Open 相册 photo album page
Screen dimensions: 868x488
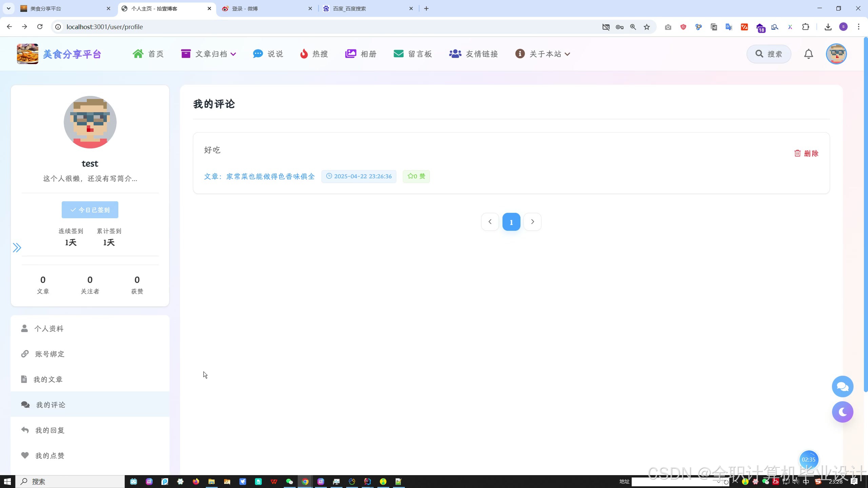pos(361,54)
